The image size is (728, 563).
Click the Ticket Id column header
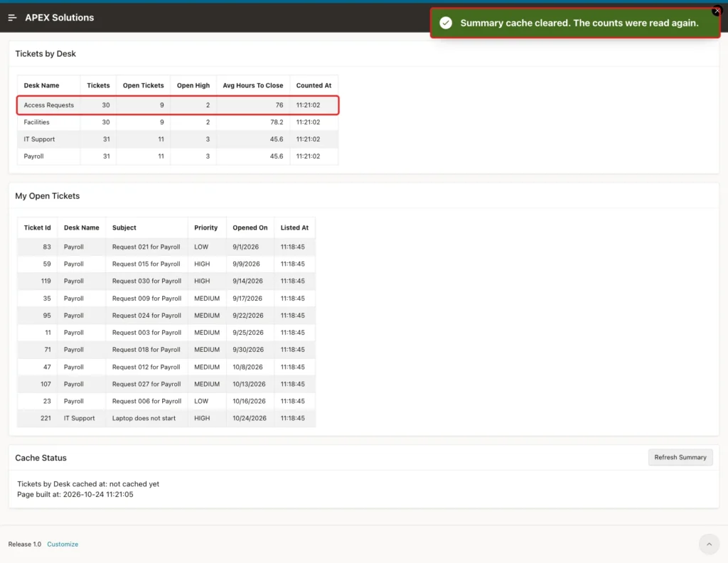click(x=37, y=227)
